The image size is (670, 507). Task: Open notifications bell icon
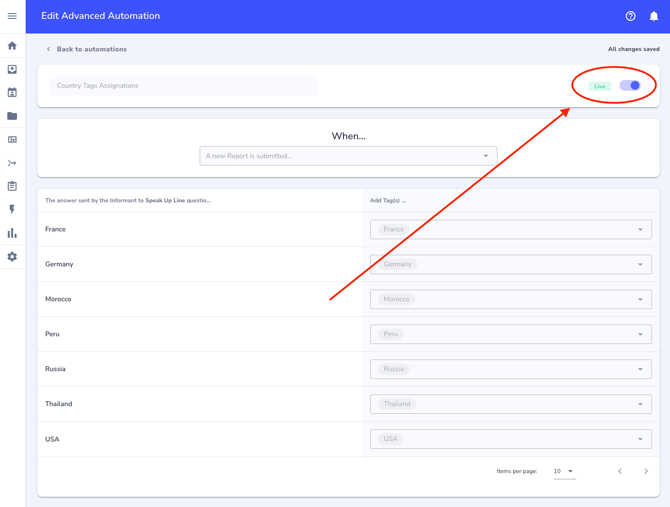point(654,16)
